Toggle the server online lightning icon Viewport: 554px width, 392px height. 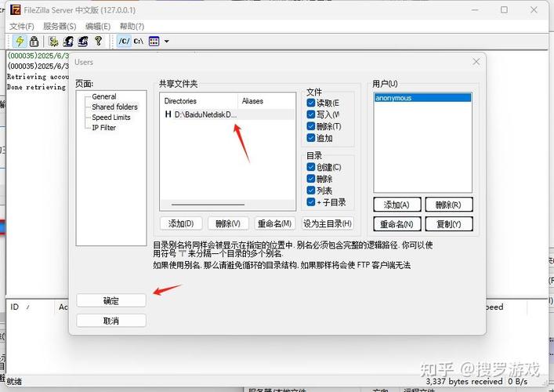(x=20, y=41)
